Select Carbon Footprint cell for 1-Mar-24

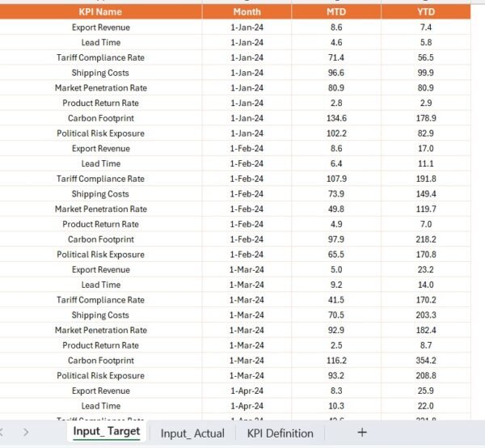coord(101,361)
